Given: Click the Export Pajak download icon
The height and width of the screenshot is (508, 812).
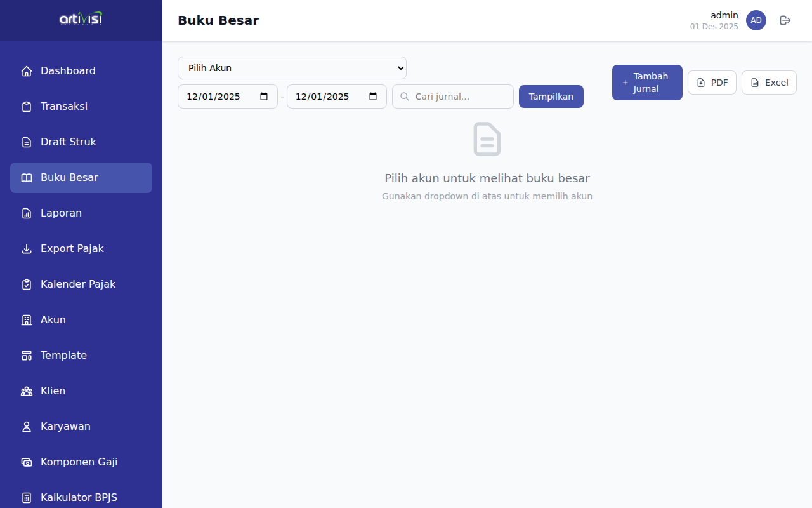Looking at the screenshot, I should [x=27, y=249].
